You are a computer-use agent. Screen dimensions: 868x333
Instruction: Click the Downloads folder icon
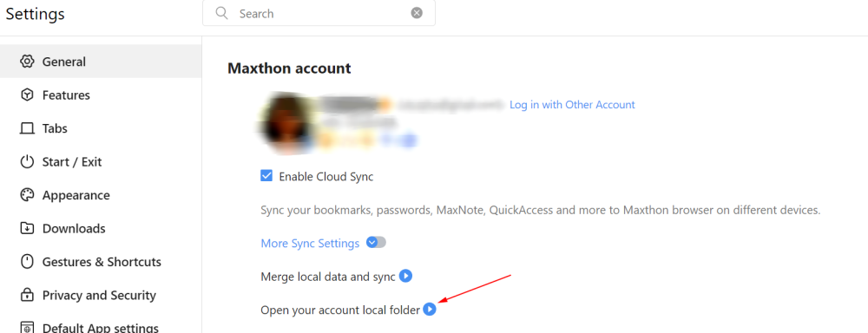tap(27, 228)
